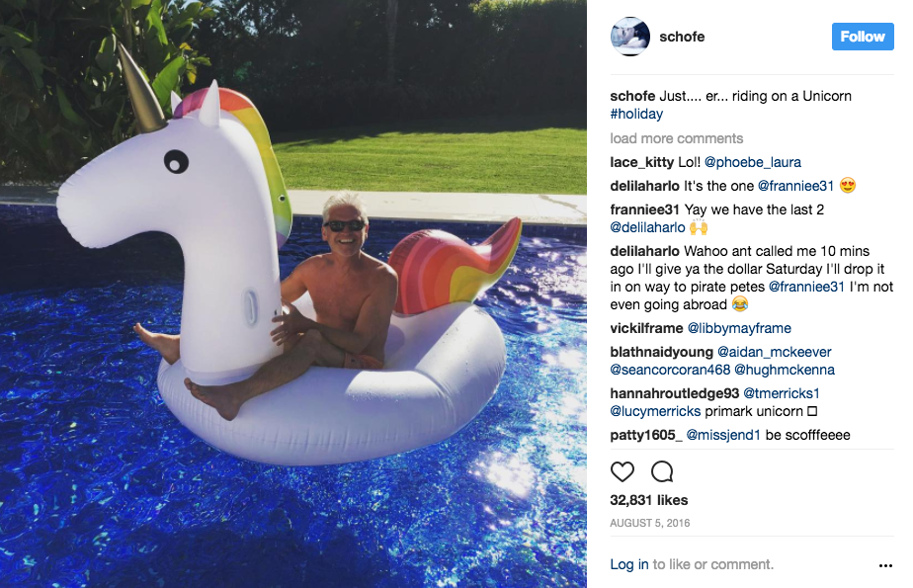Open the @hughmckenna mention
Viewport: 913px width, 588px height.
(785, 370)
